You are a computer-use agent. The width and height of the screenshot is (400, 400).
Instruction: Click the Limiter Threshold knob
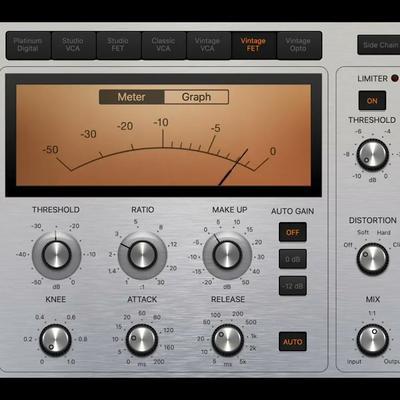[x=373, y=155]
